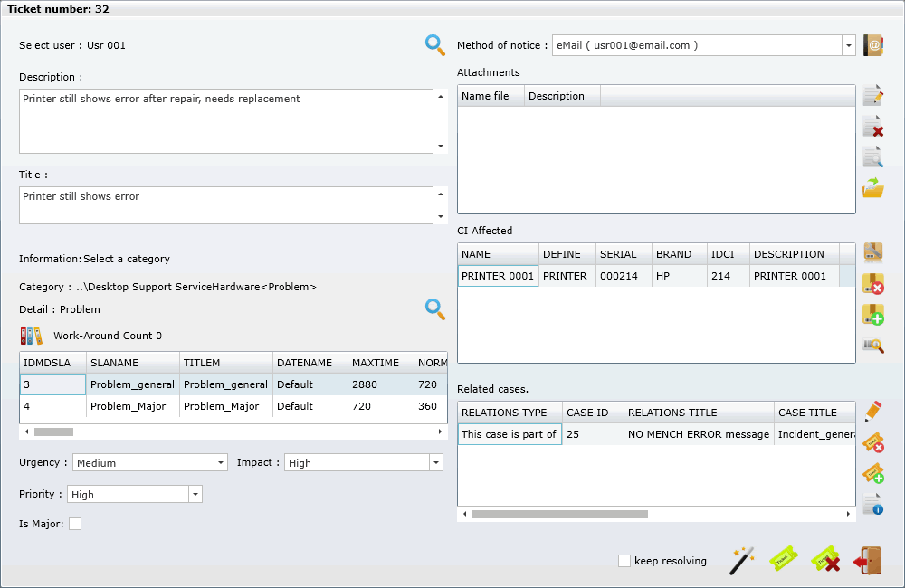The width and height of the screenshot is (905, 588).
Task: Click the open folder attachment icon
Action: (873, 187)
